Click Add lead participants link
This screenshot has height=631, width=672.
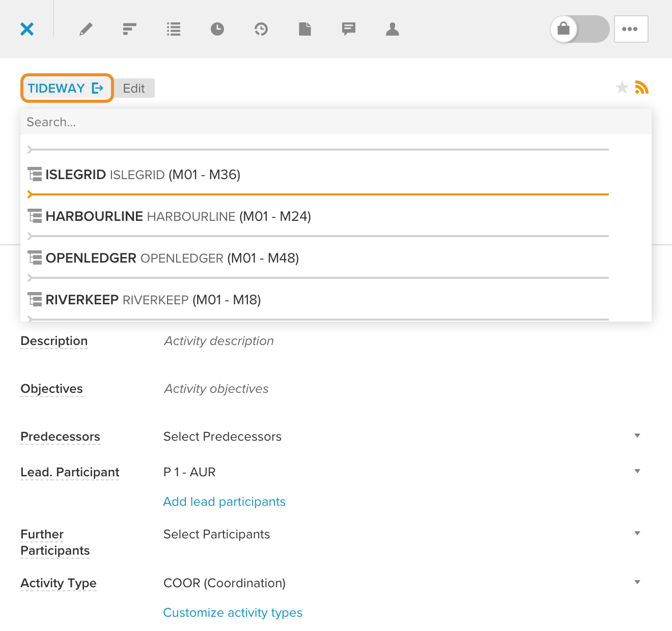[x=225, y=502]
